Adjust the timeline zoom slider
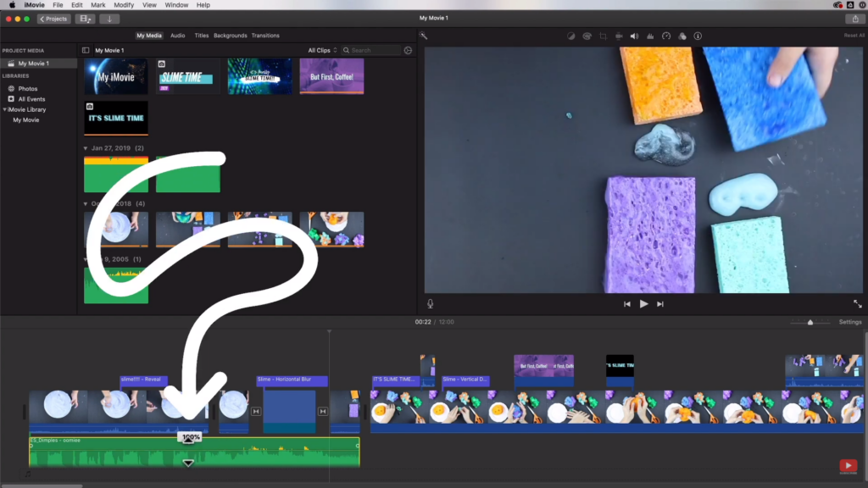868x488 pixels. [x=810, y=322]
